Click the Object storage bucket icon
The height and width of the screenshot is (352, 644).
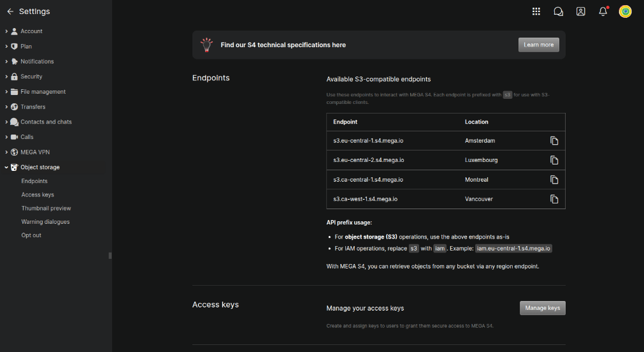click(15, 167)
